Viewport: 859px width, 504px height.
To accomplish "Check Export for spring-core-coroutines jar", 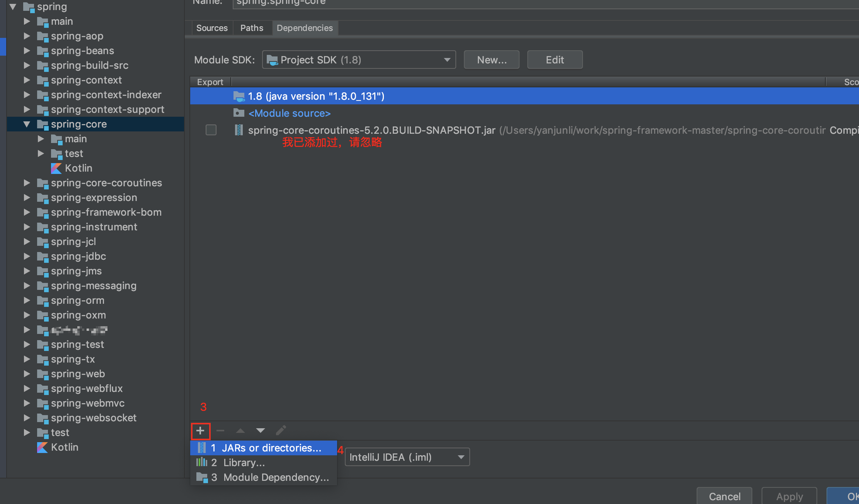I will (x=211, y=130).
